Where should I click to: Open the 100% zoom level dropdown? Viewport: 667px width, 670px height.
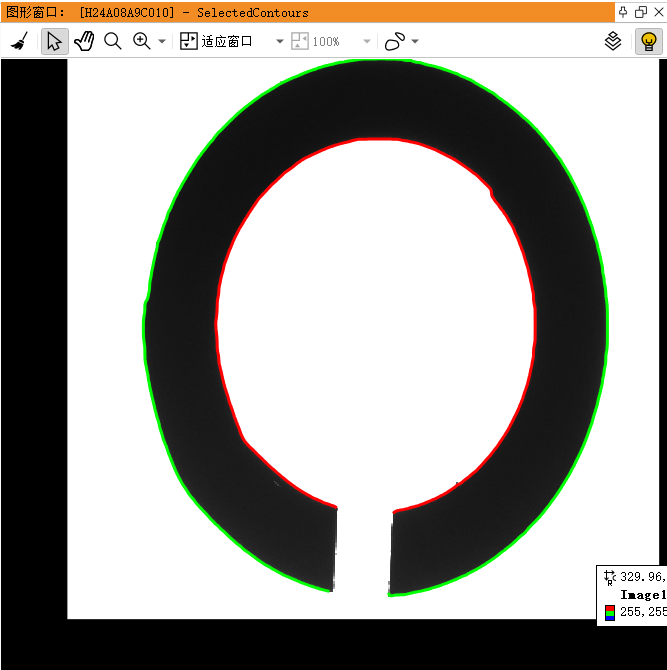pos(367,41)
